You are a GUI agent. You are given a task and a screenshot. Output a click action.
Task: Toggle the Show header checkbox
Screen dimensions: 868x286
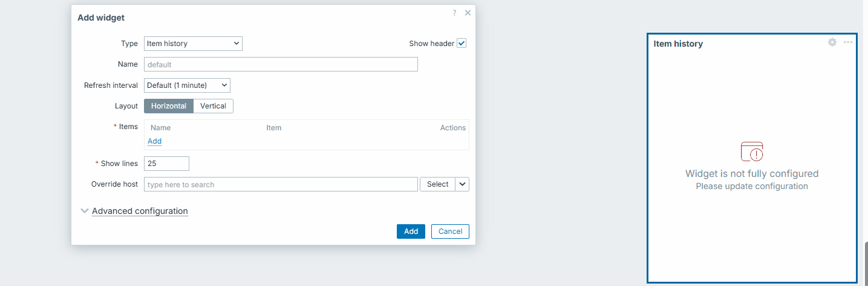click(x=462, y=44)
